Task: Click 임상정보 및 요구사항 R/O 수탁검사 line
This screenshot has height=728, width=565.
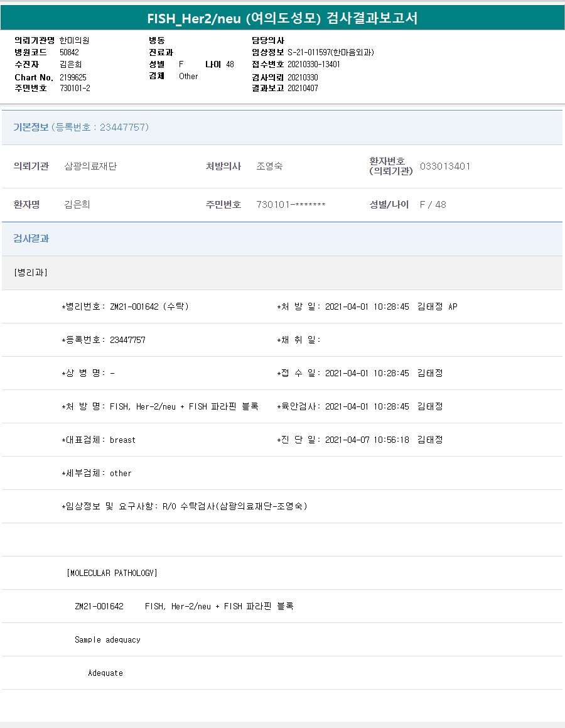Action: 185,506
